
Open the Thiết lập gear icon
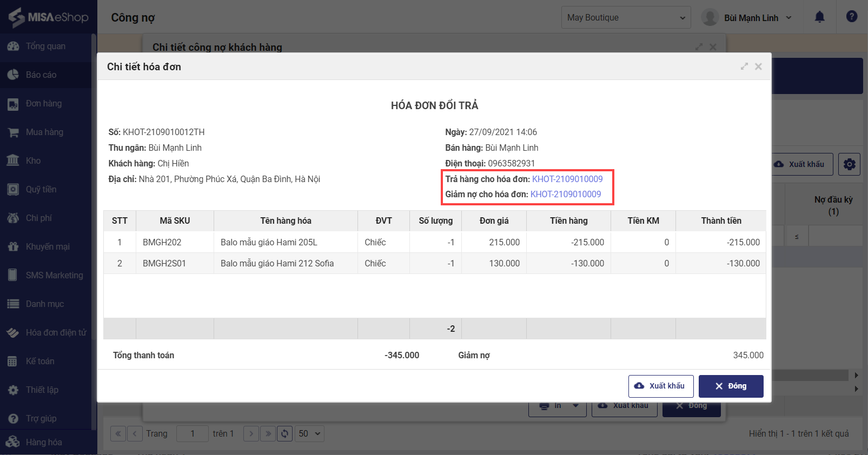click(x=13, y=390)
